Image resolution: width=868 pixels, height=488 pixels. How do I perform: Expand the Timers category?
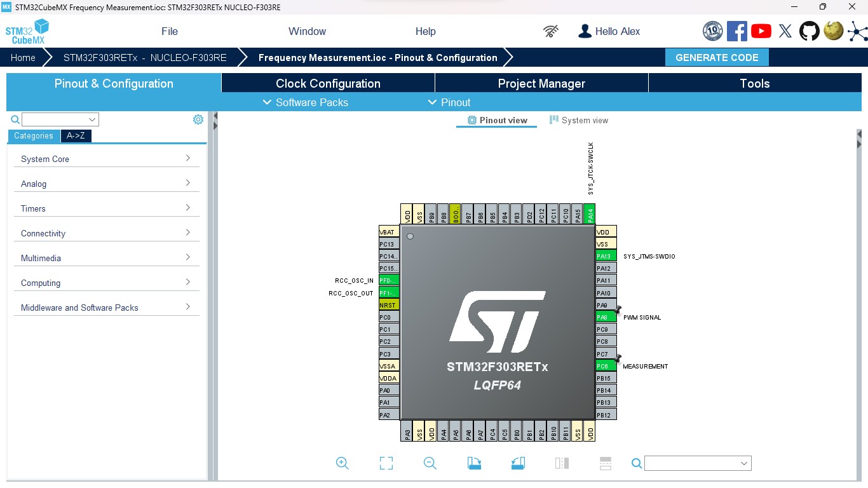106,208
